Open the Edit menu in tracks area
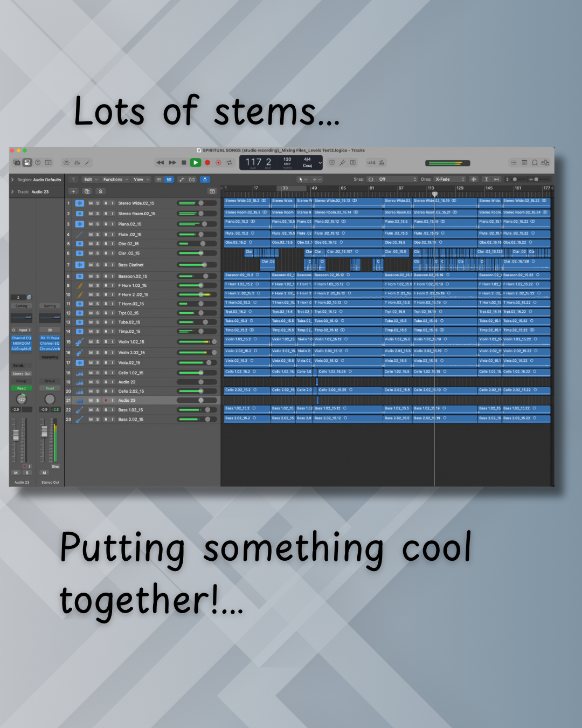 pos(89,180)
